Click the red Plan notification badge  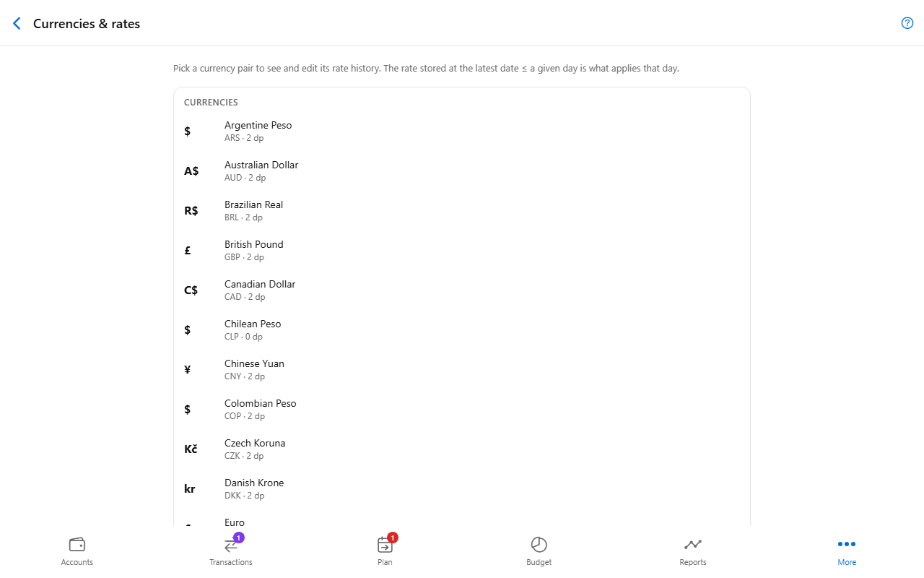[393, 538]
